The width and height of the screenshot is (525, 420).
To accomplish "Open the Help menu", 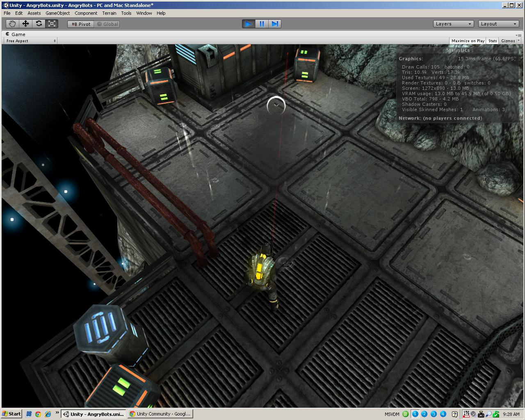I will 161,13.
